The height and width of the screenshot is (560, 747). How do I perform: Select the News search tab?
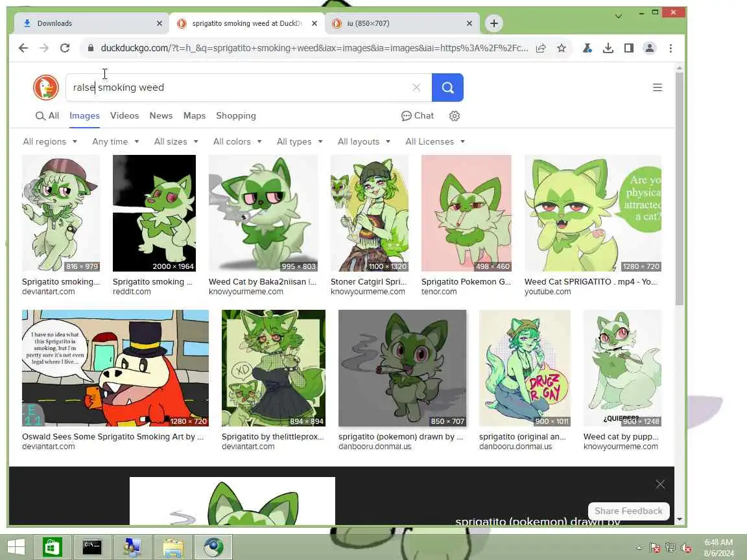click(161, 116)
